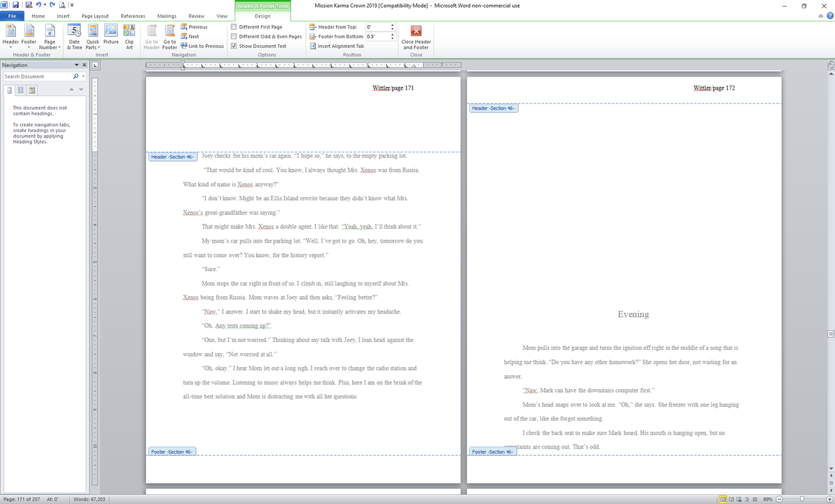
Task: Open the Picture insert tool
Action: (x=111, y=36)
